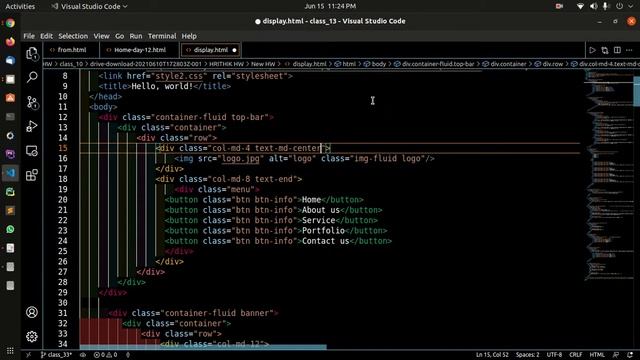Image resolution: width=640 pixels, height=360 pixels.
Task: Expand the HRITHIK HW breadcrumb folder
Action: [227, 64]
